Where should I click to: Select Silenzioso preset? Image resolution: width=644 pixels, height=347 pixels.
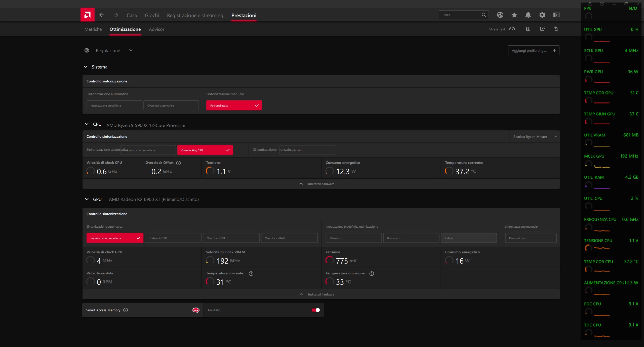click(x=354, y=238)
